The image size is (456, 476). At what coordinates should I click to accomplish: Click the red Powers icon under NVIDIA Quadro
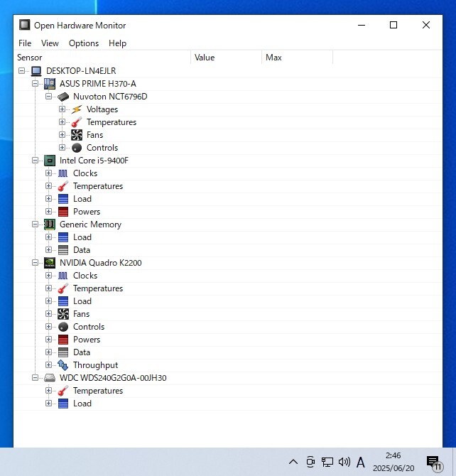pyautogui.click(x=63, y=340)
